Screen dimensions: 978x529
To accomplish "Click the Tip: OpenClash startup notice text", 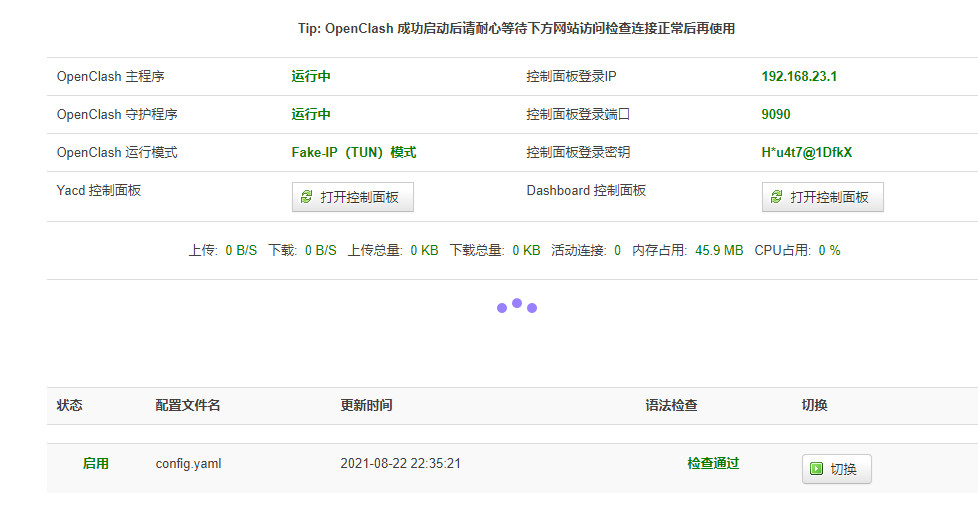I will pos(516,29).
